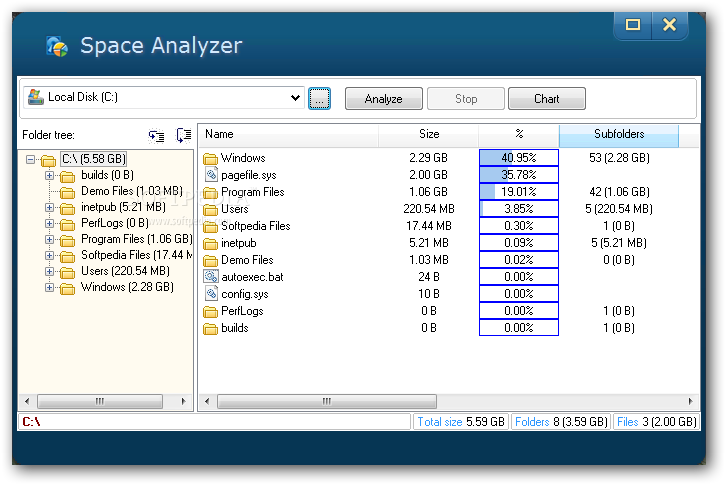Click 'Files 3 (2.00 GB)' status entry
The image size is (726, 485).
657,422
